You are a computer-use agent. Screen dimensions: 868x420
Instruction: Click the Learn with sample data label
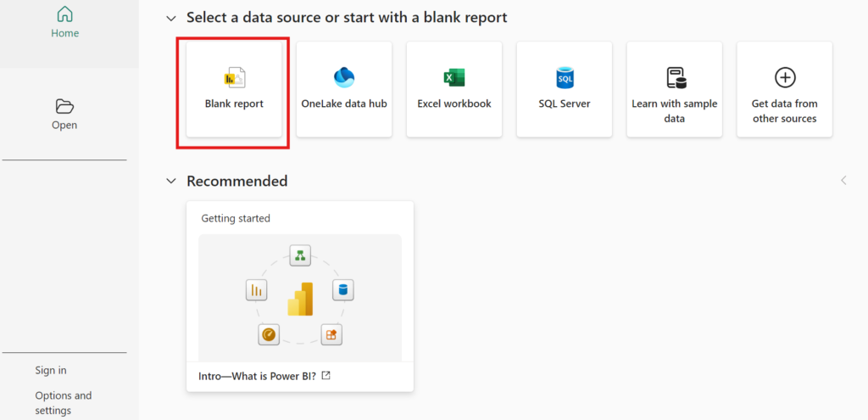pos(674,111)
